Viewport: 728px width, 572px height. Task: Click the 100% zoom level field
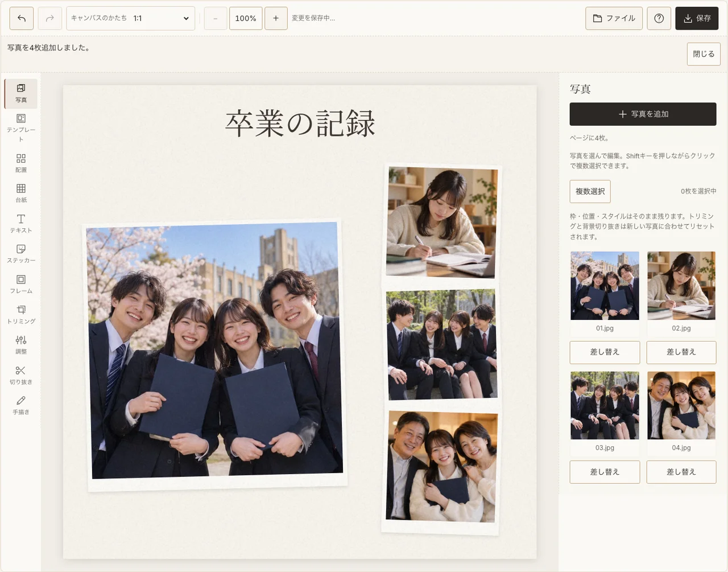pyautogui.click(x=246, y=18)
